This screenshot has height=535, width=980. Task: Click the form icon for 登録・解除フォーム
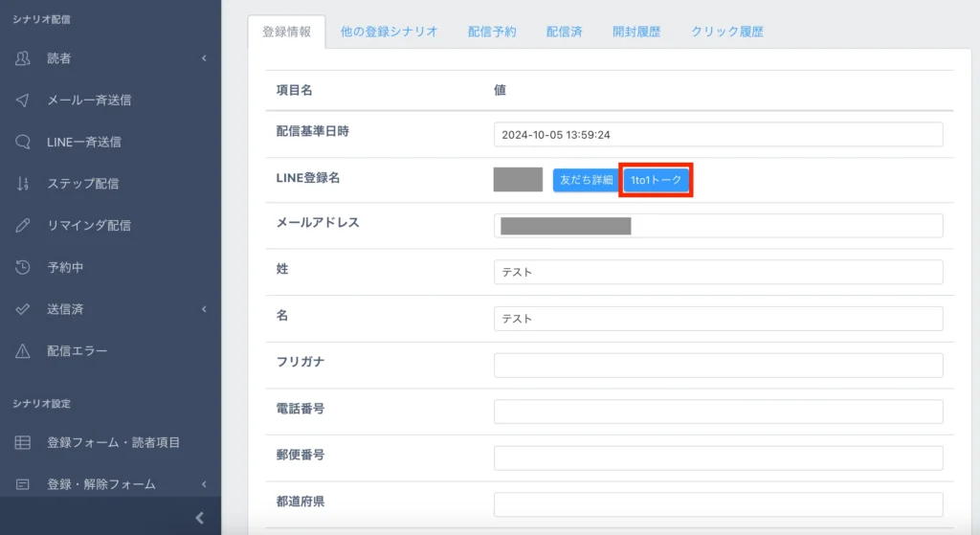pos(23,484)
